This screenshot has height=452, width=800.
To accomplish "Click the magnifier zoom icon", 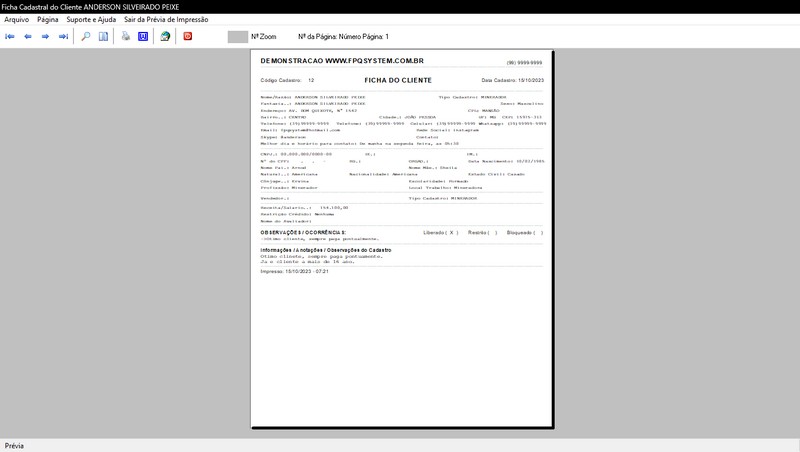I will [86, 36].
